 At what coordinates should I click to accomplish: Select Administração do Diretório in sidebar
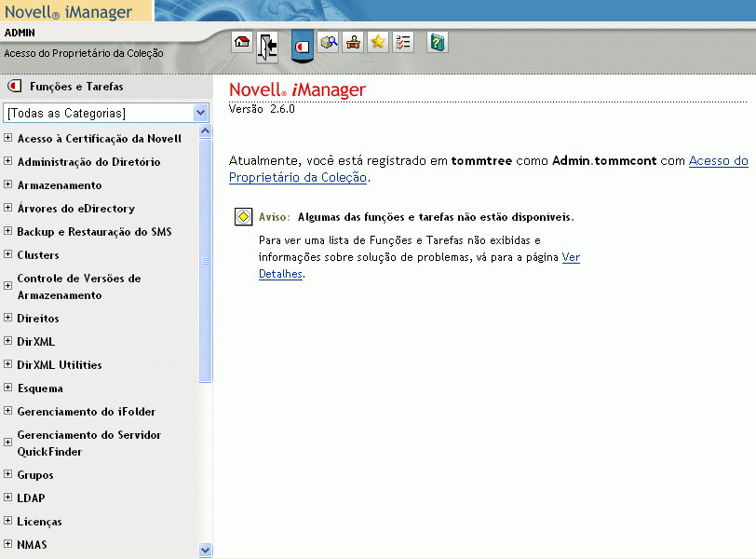tap(88, 162)
